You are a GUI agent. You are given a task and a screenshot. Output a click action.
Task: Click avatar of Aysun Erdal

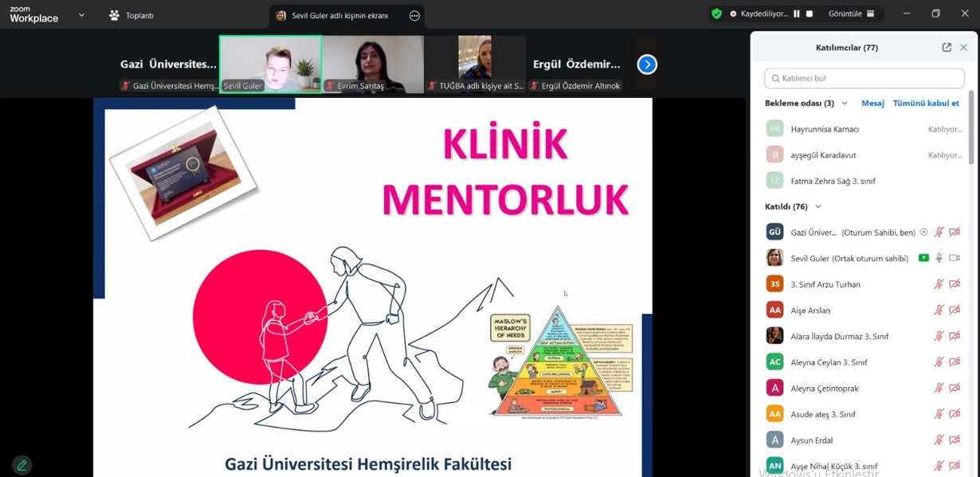click(774, 440)
